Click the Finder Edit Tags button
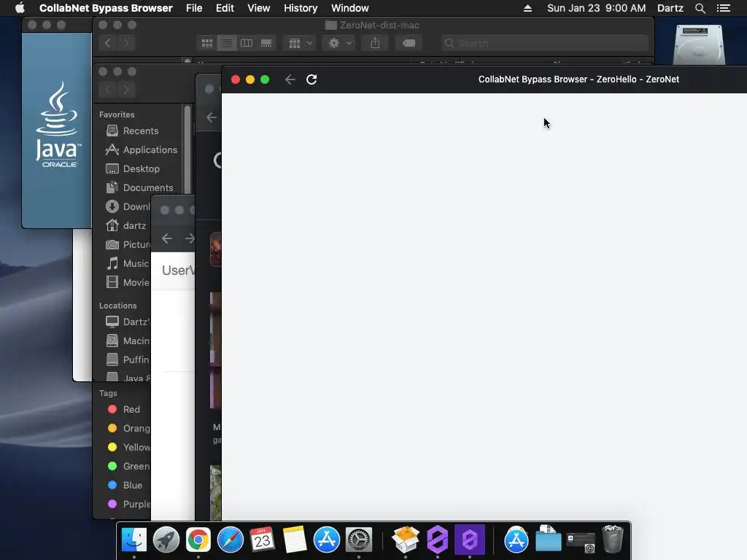This screenshot has height=560, width=747. point(409,43)
